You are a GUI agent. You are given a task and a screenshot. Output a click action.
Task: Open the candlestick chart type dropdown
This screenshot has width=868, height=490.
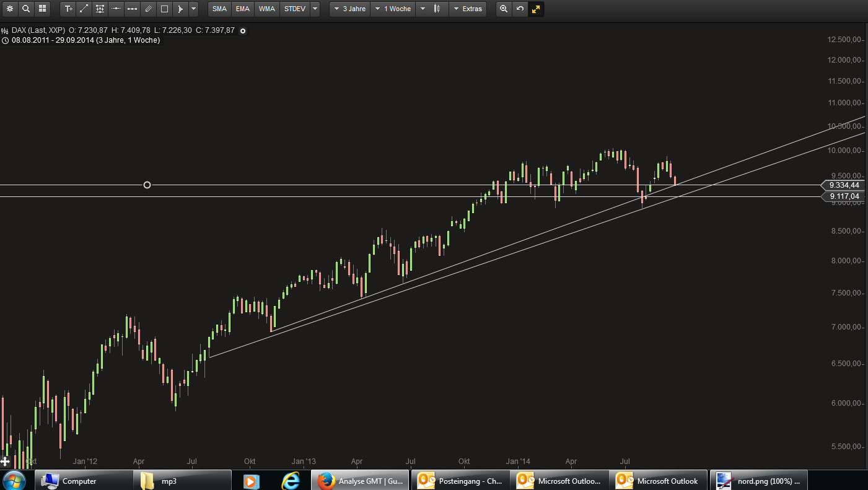431,9
